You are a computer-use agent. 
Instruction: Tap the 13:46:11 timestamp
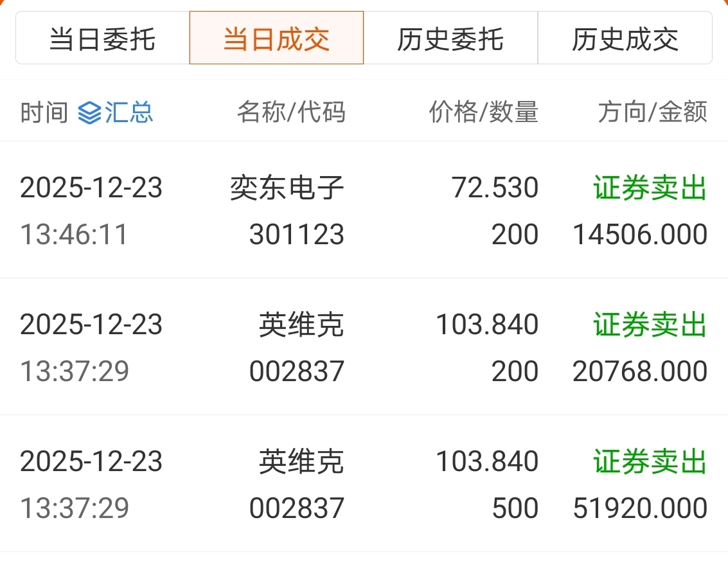coord(74,234)
